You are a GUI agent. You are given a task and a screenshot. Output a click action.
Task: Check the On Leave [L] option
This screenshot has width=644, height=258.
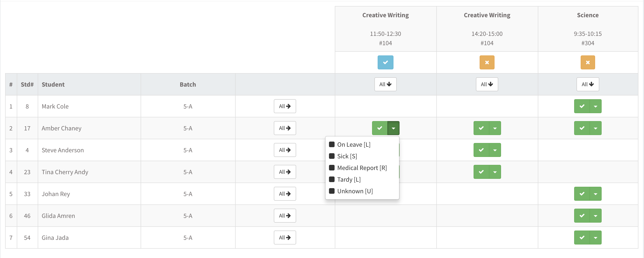[x=332, y=144]
